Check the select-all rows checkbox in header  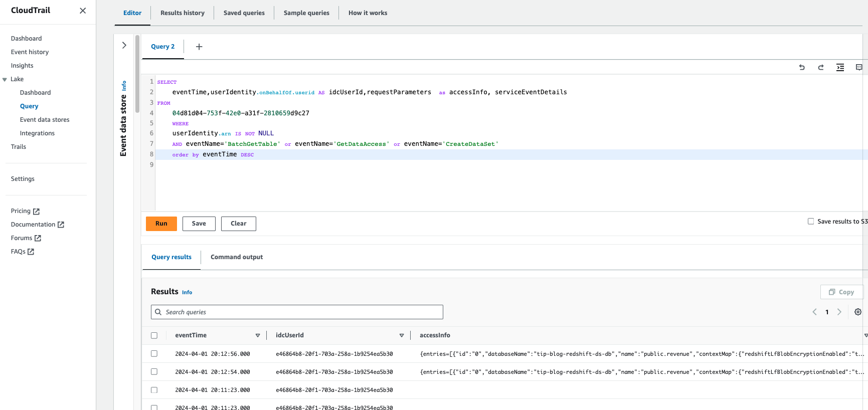click(154, 335)
